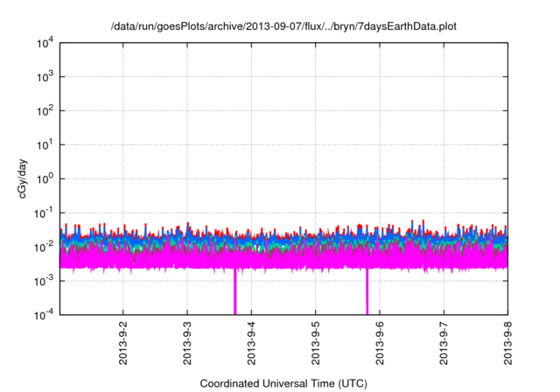Click the 10^4 y-axis tick label
This screenshot has height=392, width=560.
click(45, 44)
